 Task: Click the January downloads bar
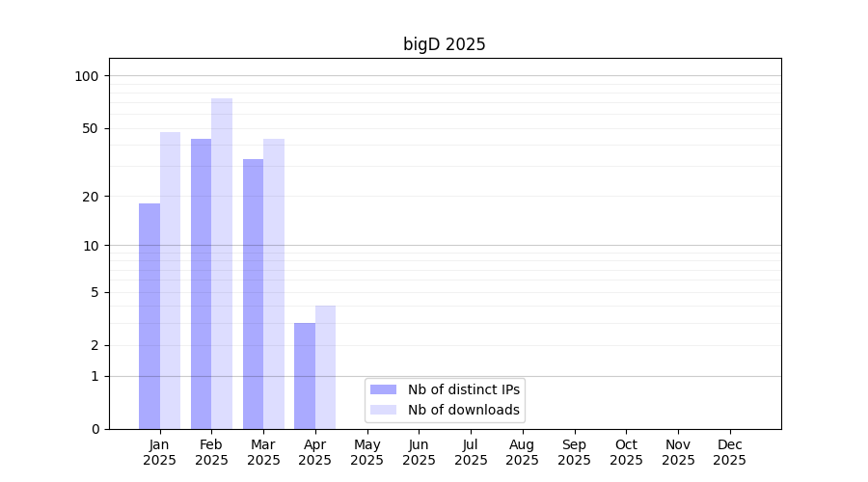pos(170,281)
